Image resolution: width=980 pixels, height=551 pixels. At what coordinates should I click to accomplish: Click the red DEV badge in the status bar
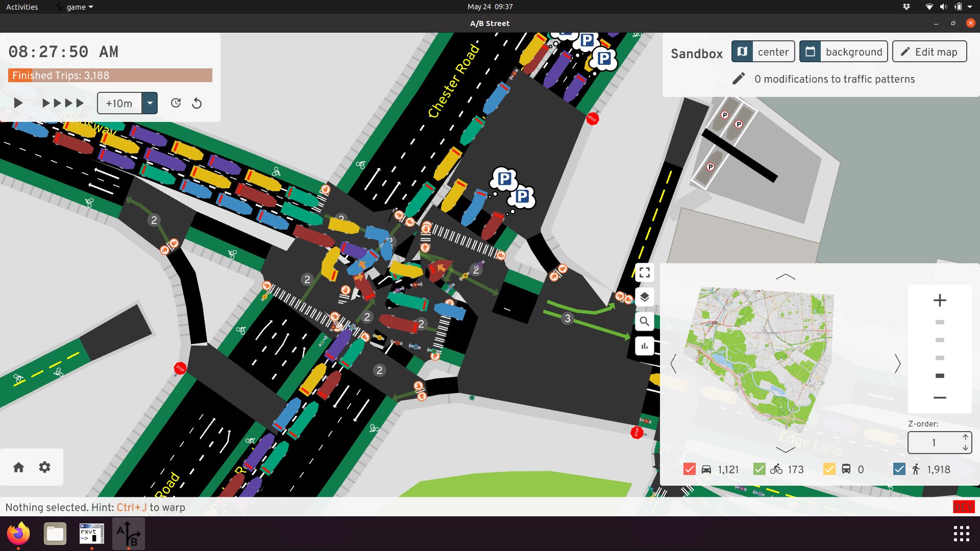(x=964, y=507)
